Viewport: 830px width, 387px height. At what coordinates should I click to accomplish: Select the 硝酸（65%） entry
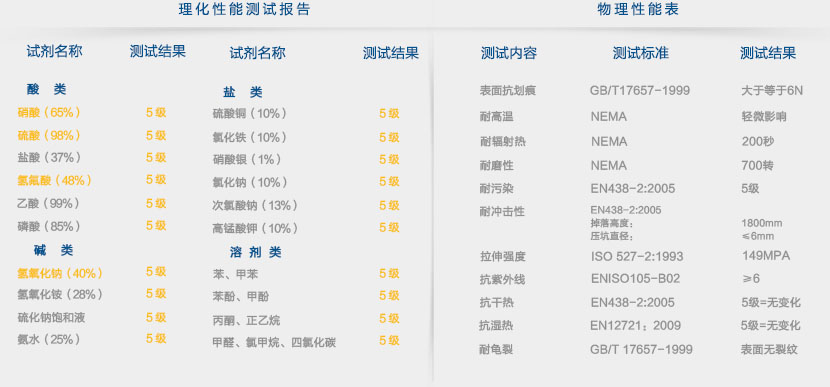[49, 113]
